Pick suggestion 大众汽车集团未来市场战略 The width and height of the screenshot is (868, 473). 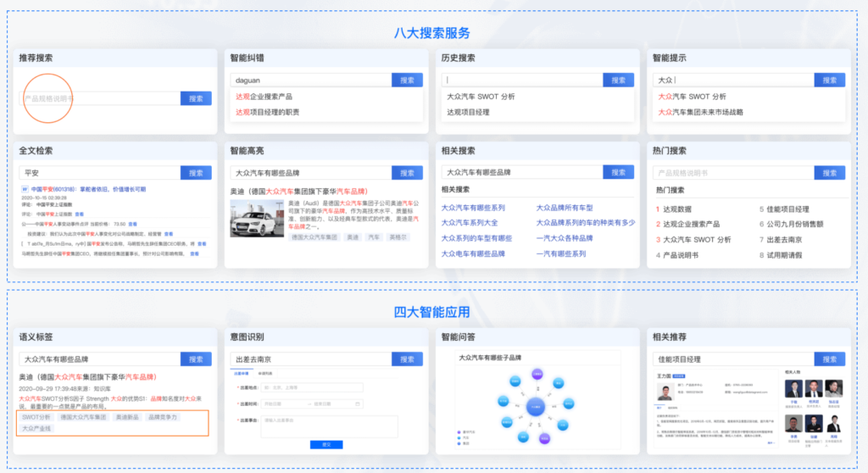click(x=700, y=112)
